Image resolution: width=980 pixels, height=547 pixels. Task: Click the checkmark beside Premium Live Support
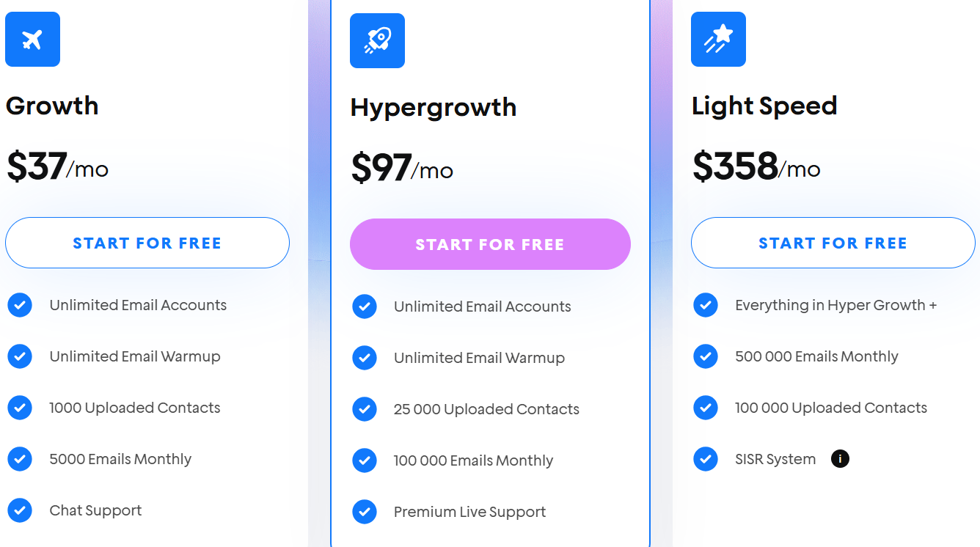(x=365, y=512)
